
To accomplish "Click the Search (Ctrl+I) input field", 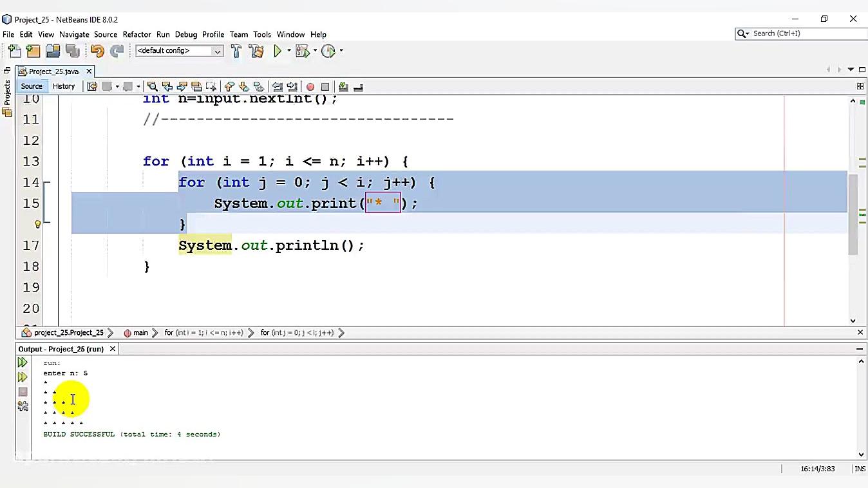I will click(x=807, y=33).
